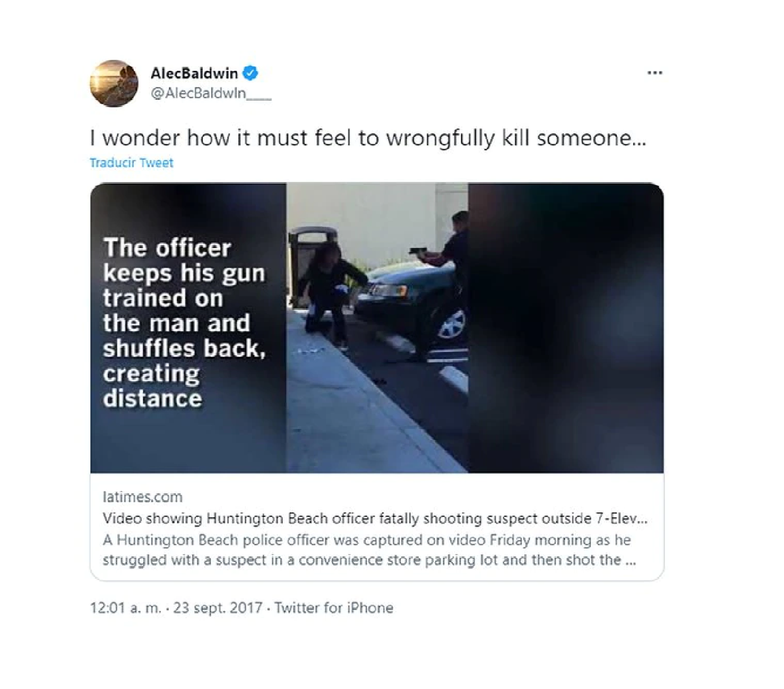Click the blue verified checkmark badge
The width and height of the screenshot is (784, 689).
(250, 72)
